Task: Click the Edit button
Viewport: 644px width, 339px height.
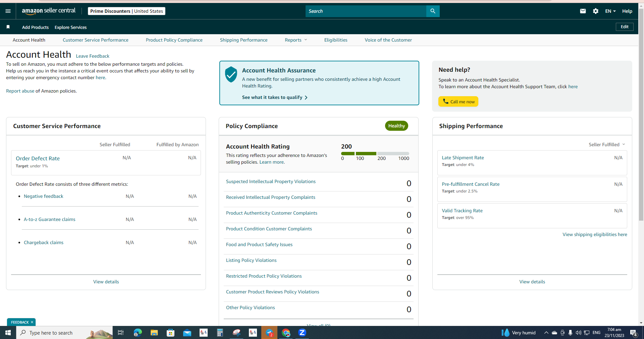Action: pos(625,27)
